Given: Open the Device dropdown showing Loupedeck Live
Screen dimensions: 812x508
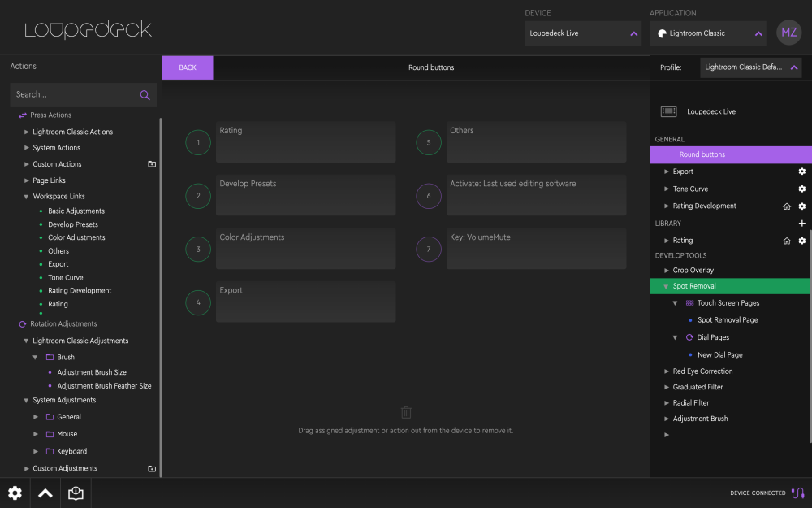Looking at the screenshot, I should 583,33.
